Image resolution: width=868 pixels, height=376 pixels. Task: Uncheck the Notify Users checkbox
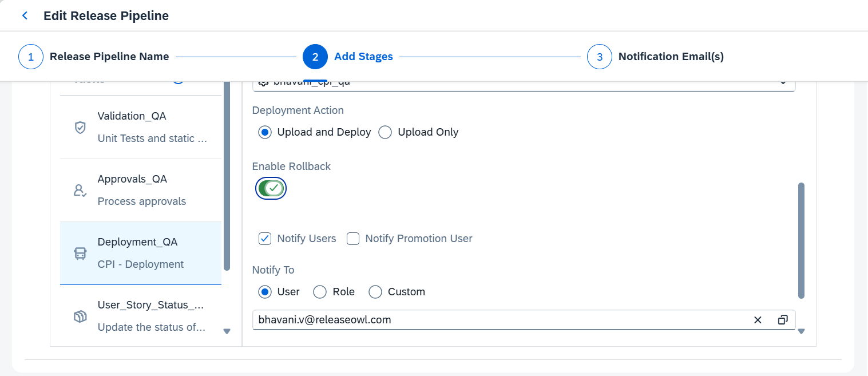pyautogui.click(x=265, y=239)
